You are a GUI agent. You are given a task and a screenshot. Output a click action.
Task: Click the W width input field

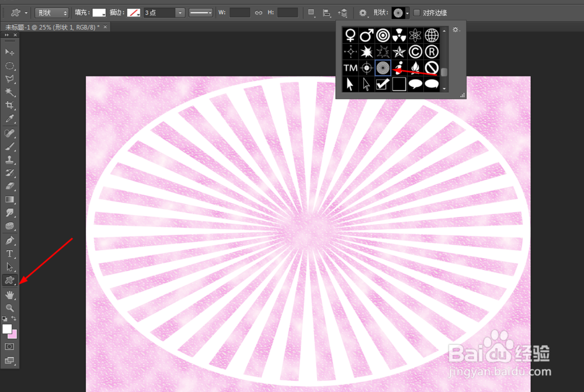[239, 13]
